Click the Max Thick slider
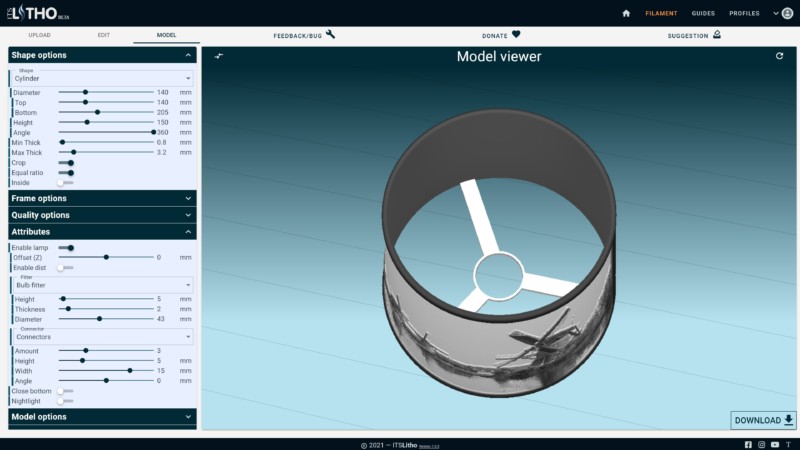The height and width of the screenshot is (450, 800). click(106, 153)
